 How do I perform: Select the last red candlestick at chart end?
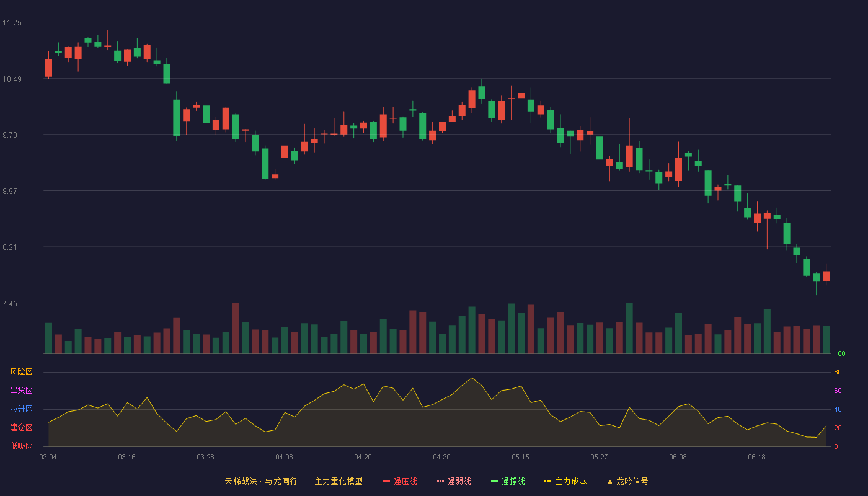coord(826,276)
